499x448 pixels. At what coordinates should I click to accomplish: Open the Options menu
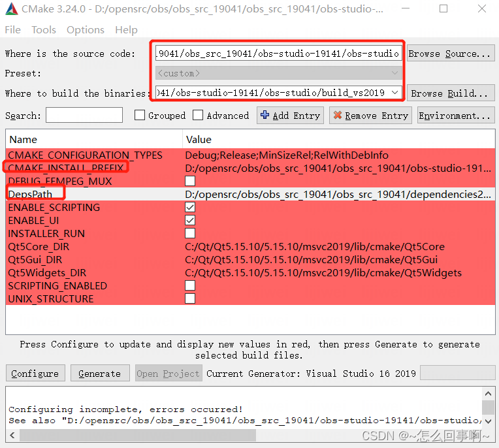[86, 30]
